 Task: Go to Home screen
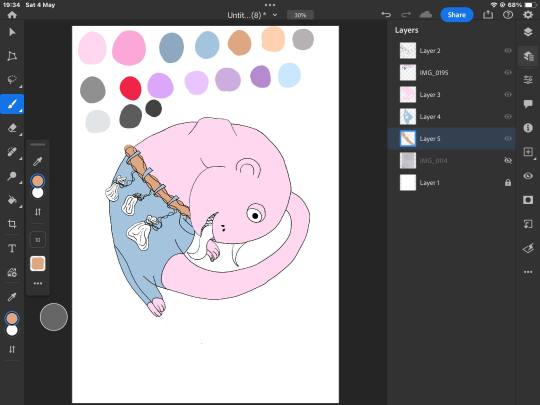(x=12, y=14)
